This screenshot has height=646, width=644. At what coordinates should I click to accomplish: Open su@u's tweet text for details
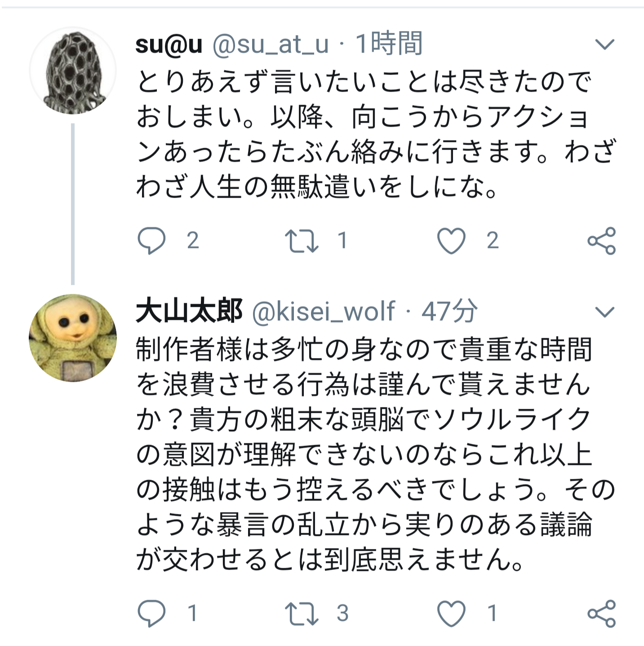377,134
